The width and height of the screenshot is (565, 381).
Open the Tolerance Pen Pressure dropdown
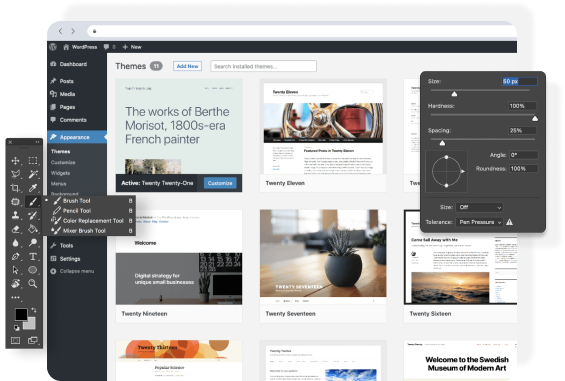(x=479, y=222)
